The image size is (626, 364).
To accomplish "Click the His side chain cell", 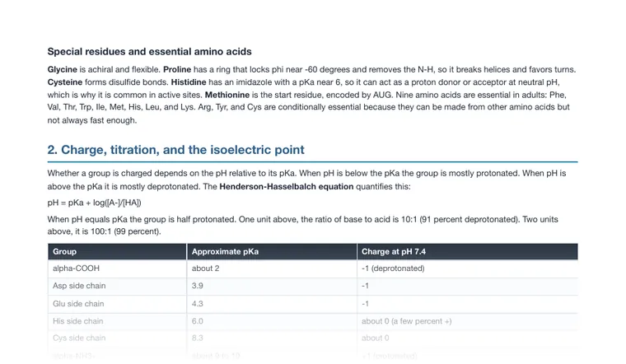I will tap(117, 321).
